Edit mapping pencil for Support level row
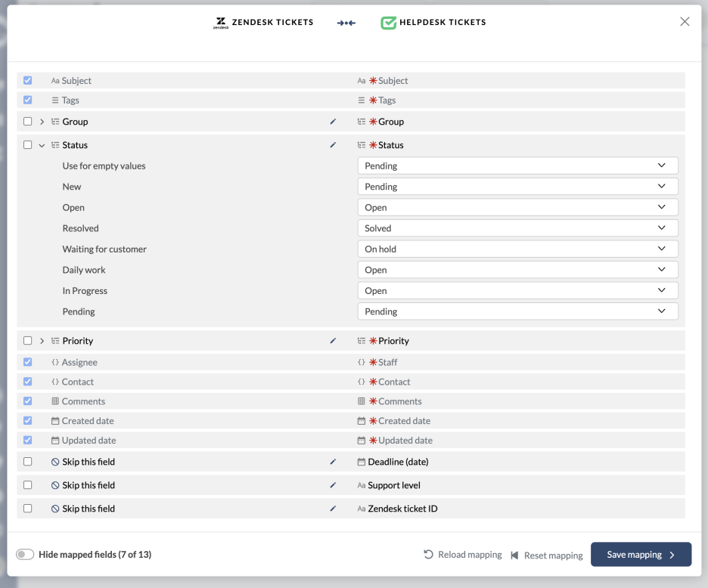Screen dimensions: 708x588 (x=333, y=485)
